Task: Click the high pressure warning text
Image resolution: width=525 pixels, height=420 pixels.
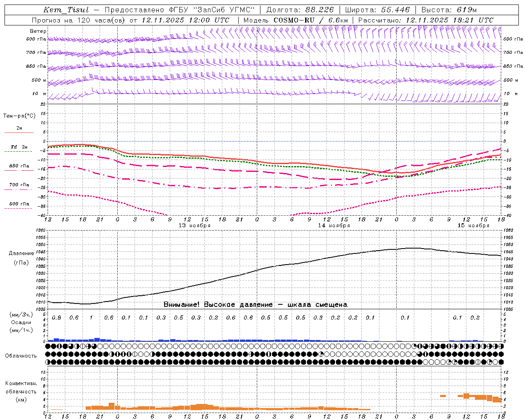Action: (256, 304)
